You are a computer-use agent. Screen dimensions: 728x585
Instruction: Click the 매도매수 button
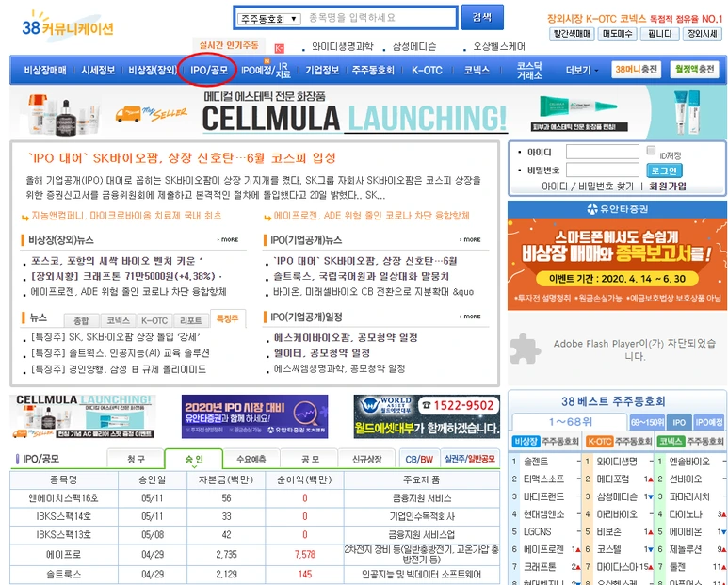tap(617, 33)
